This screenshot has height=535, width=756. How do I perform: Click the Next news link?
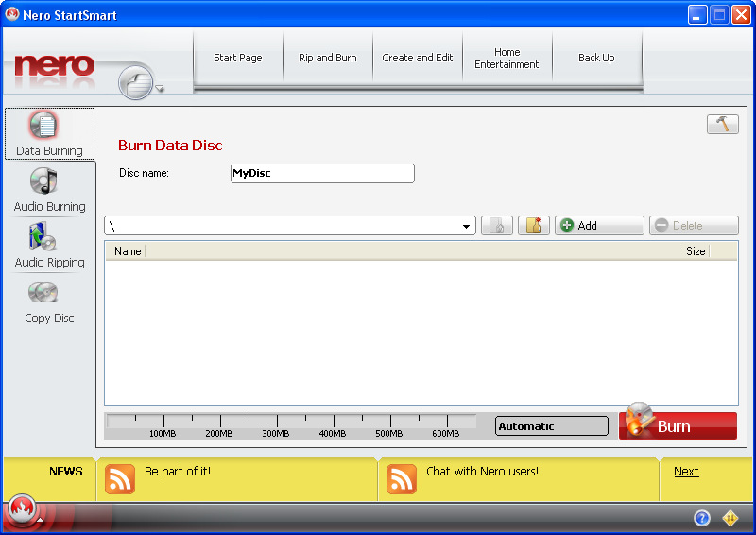[686, 472]
